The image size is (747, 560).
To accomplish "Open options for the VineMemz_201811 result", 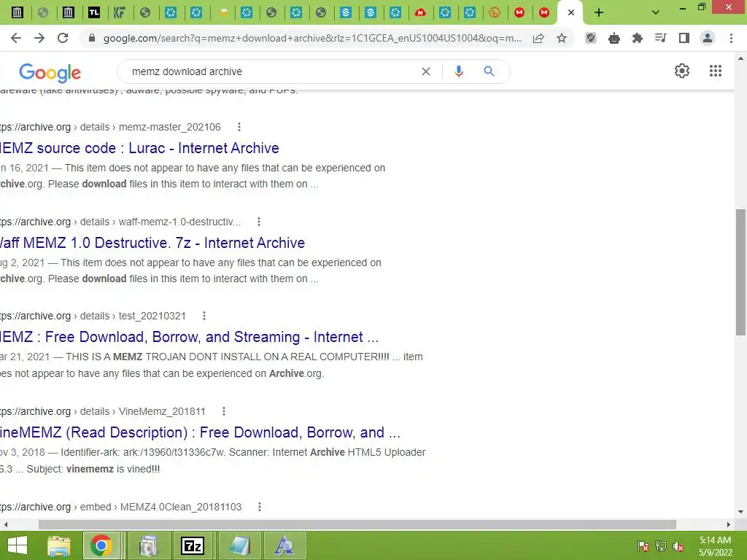I will 223,411.
